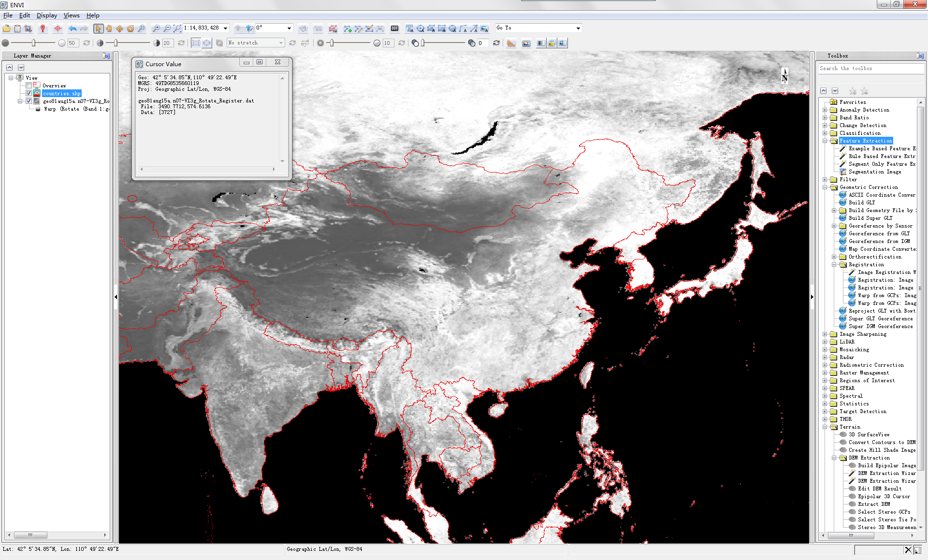Click the fixed Zoom Out icon

point(167,29)
